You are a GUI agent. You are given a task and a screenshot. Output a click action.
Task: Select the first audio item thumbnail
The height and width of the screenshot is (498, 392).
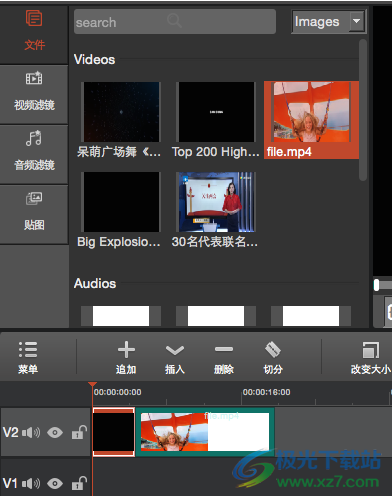pyautogui.click(x=121, y=316)
